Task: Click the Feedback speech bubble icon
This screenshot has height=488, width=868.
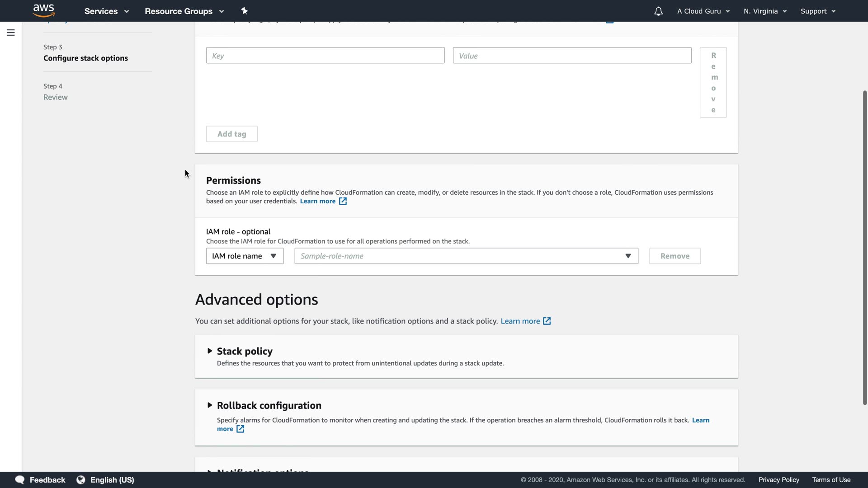Action: 19,479
